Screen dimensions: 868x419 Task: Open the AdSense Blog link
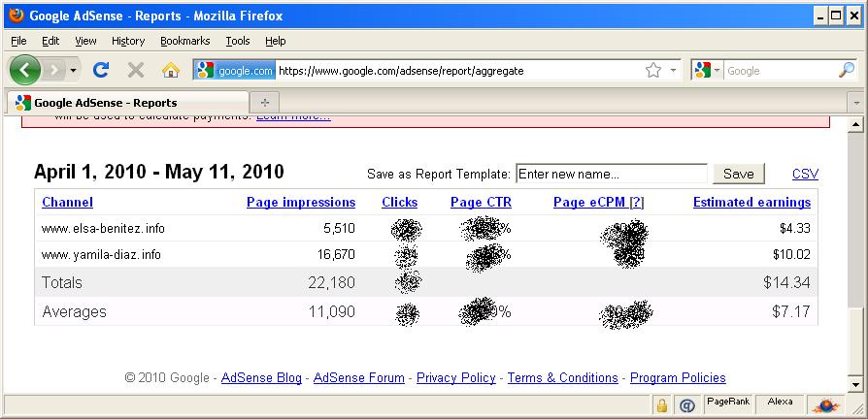(261, 378)
